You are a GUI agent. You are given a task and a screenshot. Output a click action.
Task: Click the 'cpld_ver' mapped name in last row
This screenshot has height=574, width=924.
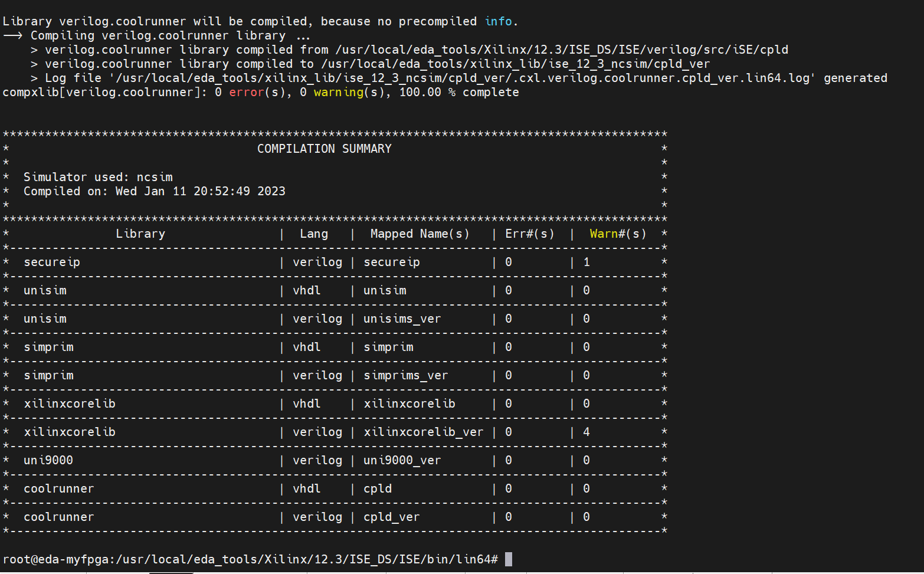tap(391, 517)
